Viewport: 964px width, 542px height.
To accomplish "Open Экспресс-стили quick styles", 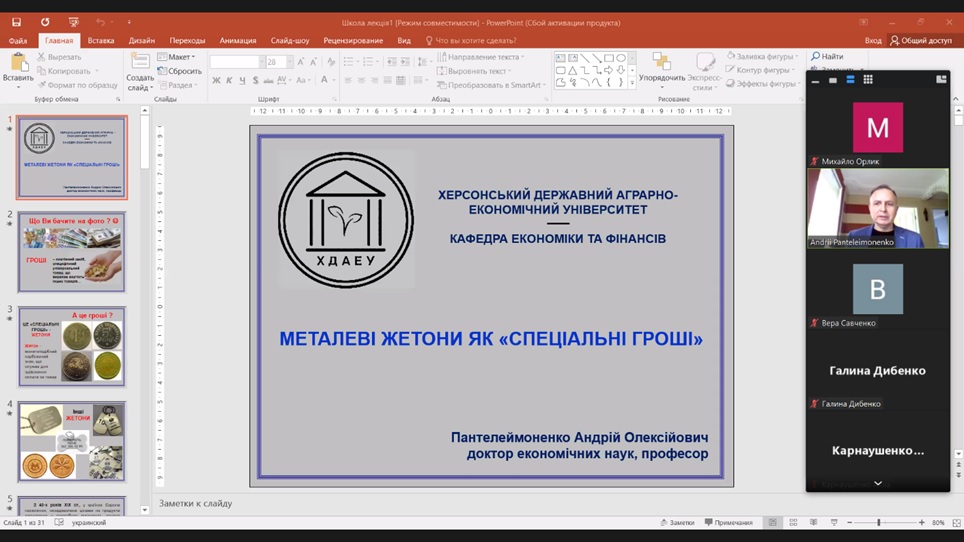I will click(x=705, y=71).
